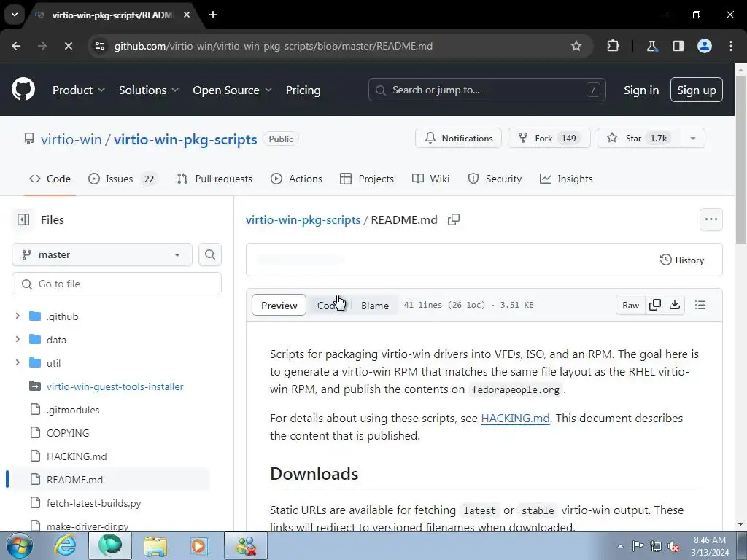Fork this repository
Viewport: 747px width, 560px height.
(549, 138)
